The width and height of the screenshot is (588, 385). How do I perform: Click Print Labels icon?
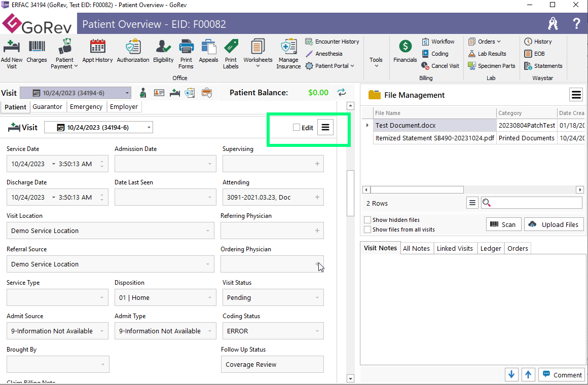point(231,55)
